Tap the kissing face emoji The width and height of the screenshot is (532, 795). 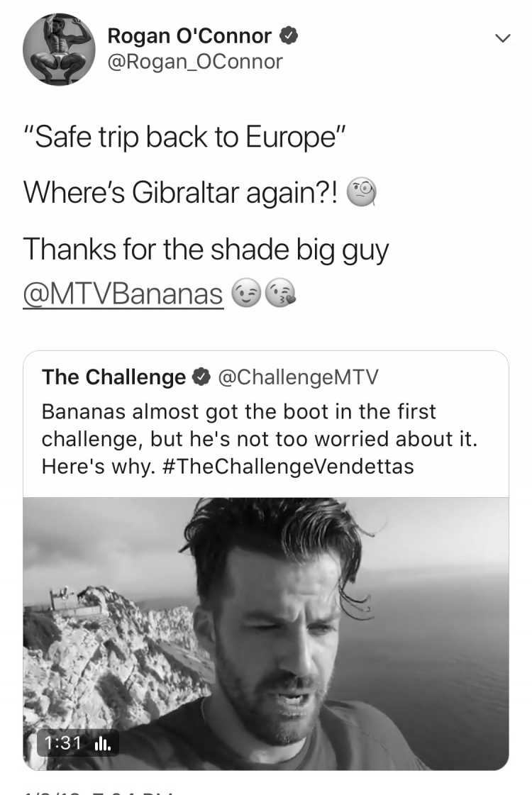(280, 294)
